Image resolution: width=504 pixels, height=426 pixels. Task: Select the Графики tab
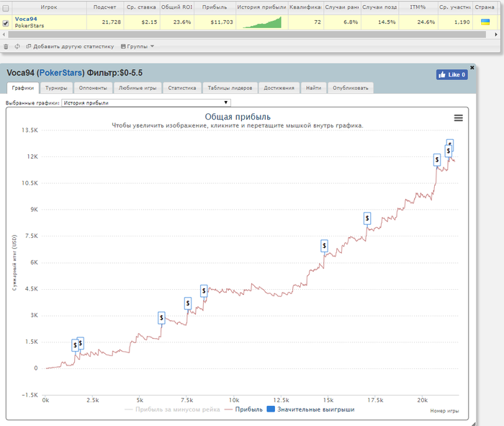click(23, 88)
